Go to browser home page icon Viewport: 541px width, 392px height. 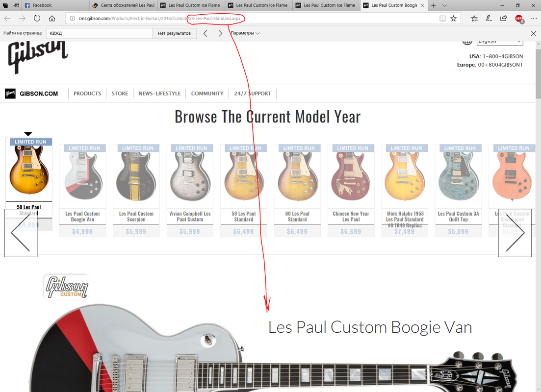pyautogui.click(x=52, y=18)
